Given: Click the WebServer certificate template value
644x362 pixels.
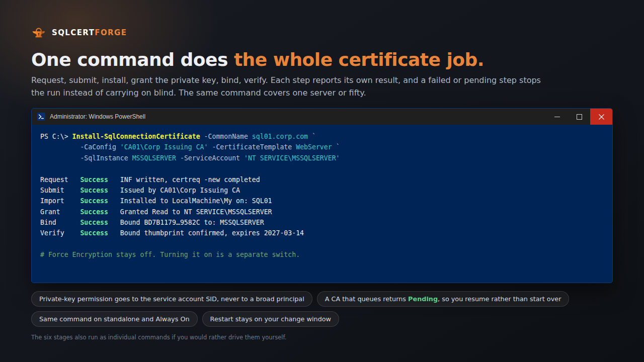Looking at the screenshot, I should [314, 147].
